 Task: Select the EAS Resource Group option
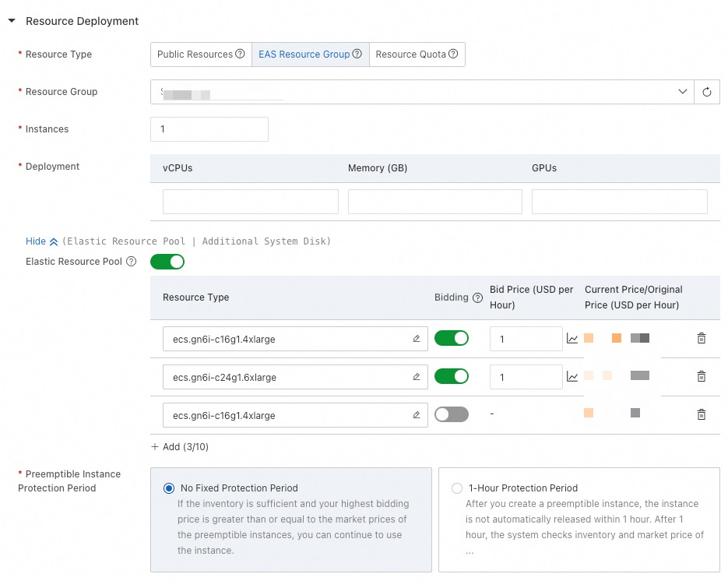tap(304, 55)
